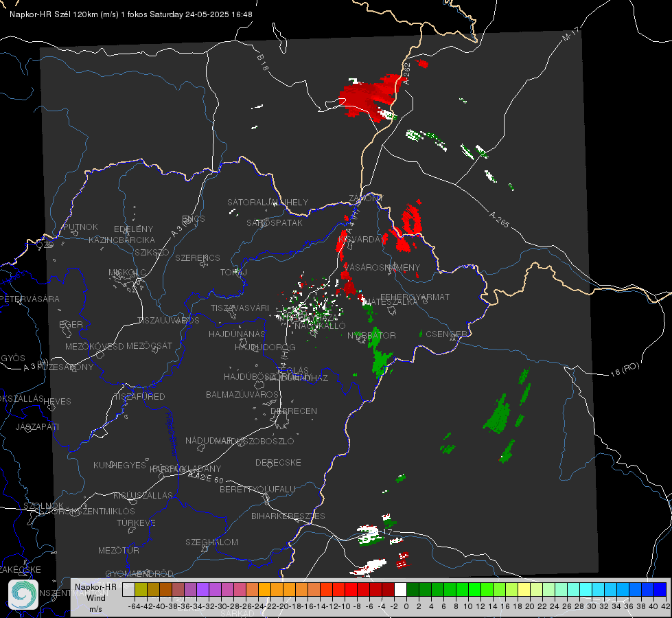Click the KISVÁRDA label

coord(360,239)
